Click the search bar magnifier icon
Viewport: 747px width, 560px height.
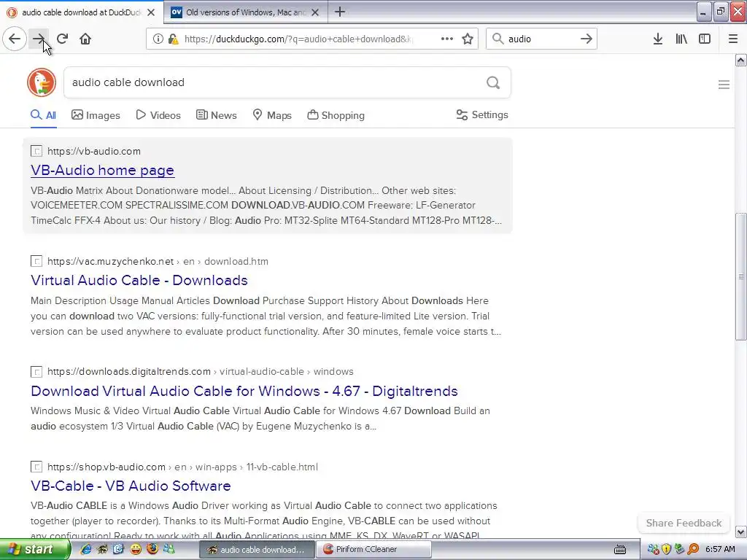[x=498, y=39]
